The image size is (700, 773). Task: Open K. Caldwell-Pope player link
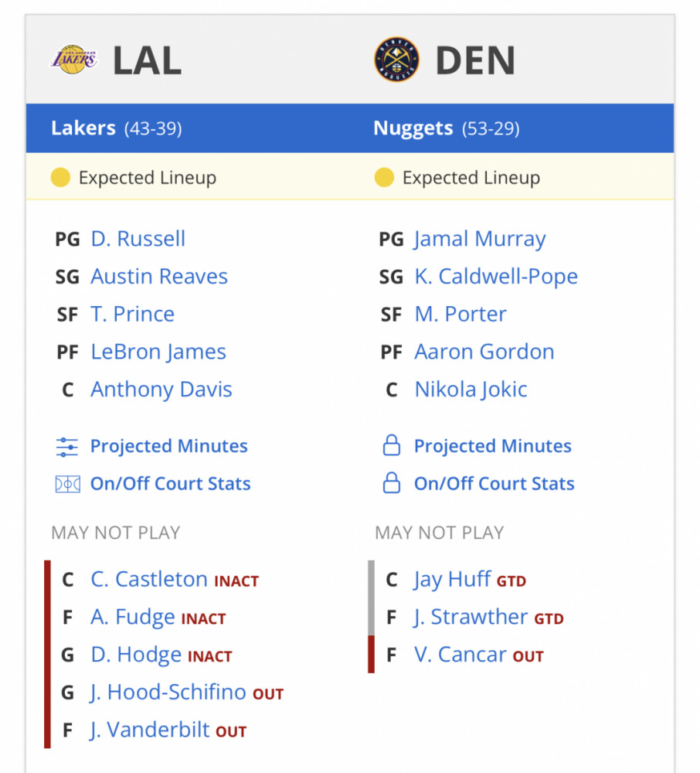(x=496, y=277)
